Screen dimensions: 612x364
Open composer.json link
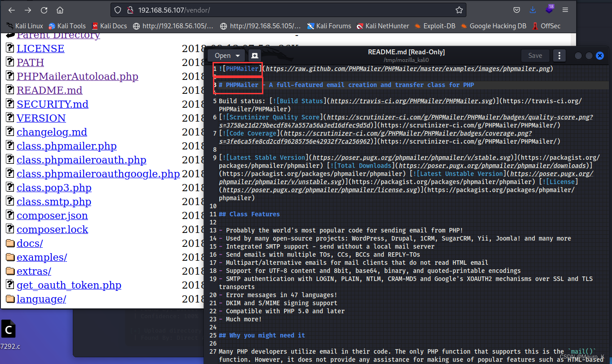52,215
